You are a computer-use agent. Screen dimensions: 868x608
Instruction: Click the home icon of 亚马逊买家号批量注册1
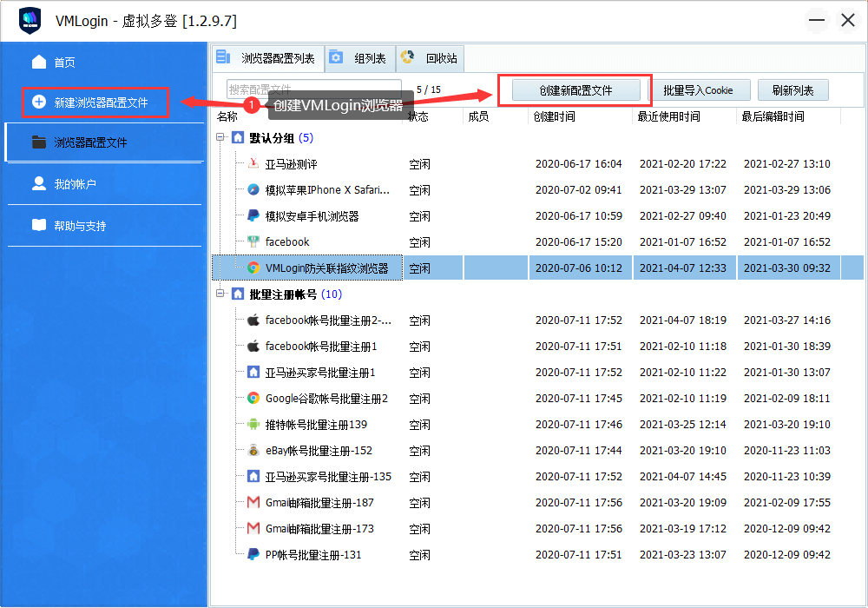tap(253, 372)
